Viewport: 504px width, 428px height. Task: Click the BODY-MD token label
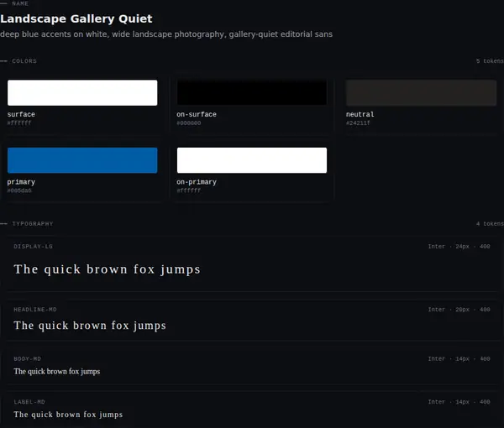coord(28,359)
